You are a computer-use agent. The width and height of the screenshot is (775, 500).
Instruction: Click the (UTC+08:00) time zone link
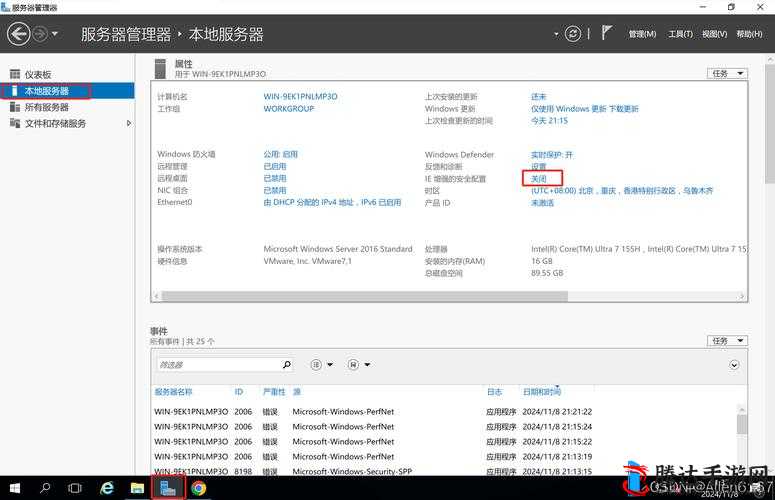coord(622,191)
